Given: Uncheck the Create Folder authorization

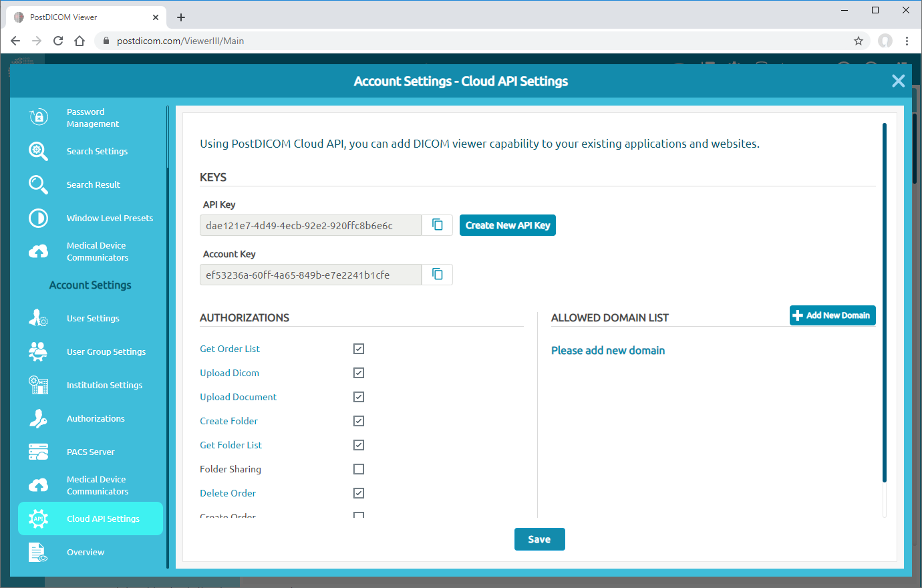Looking at the screenshot, I should [359, 421].
